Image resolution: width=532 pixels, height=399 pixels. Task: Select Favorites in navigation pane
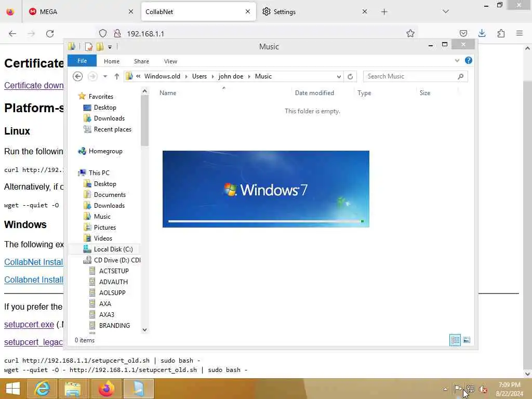101,96
